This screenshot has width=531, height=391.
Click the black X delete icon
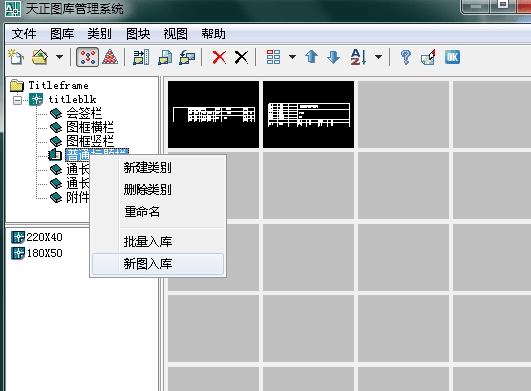coord(241,57)
